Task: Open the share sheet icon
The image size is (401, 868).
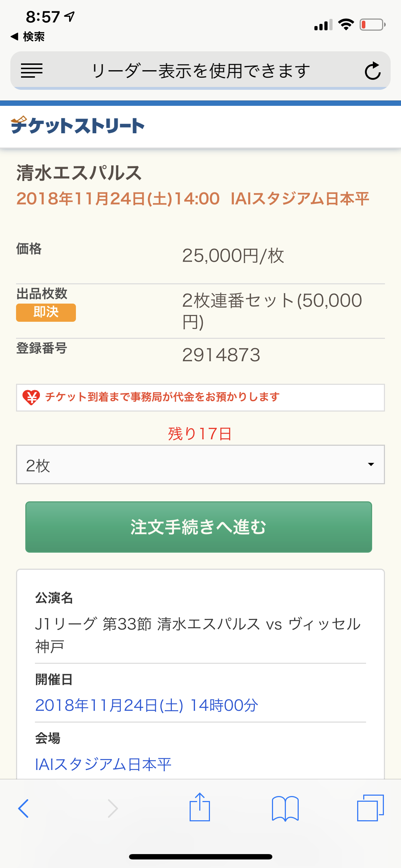Action: [200, 807]
